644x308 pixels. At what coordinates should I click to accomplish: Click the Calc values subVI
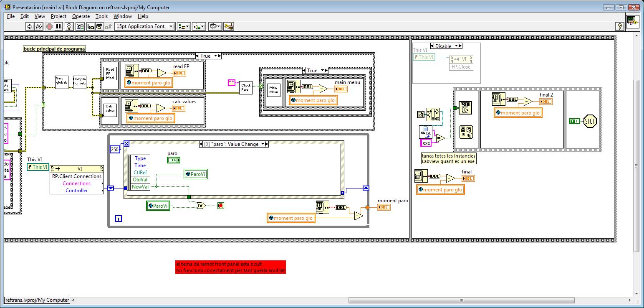(110, 110)
